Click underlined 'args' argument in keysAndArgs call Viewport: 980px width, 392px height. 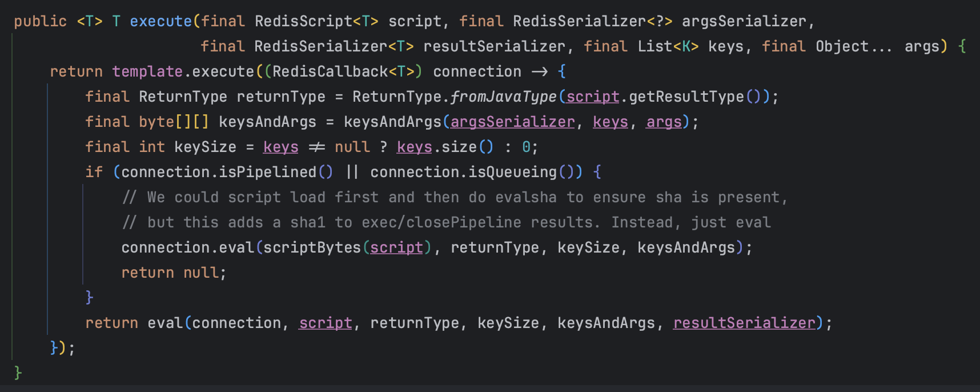[664, 122]
